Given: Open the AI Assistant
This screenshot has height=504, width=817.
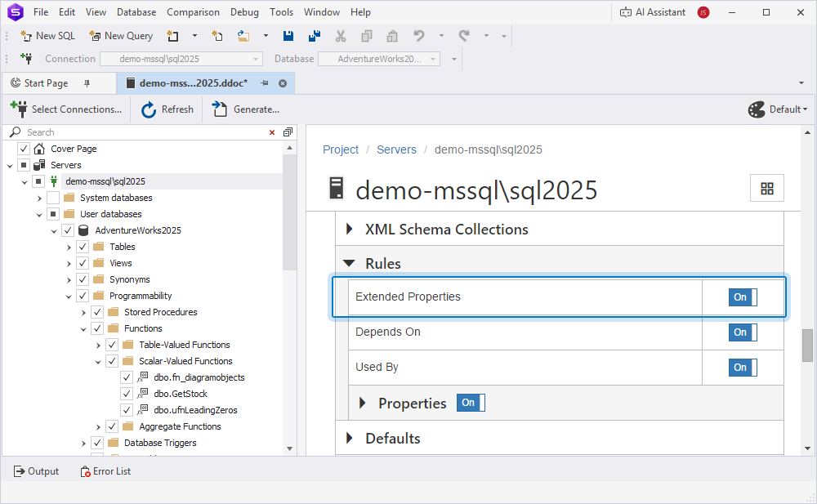Looking at the screenshot, I should (652, 12).
